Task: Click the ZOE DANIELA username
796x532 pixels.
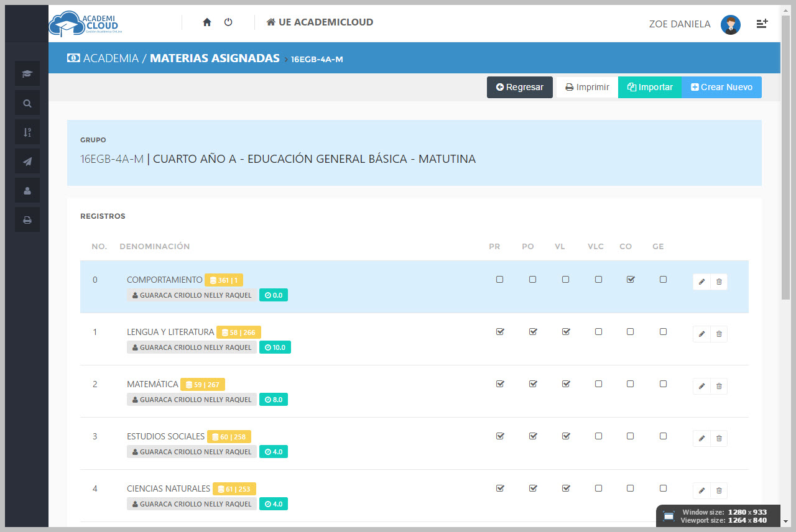Action: [x=680, y=24]
